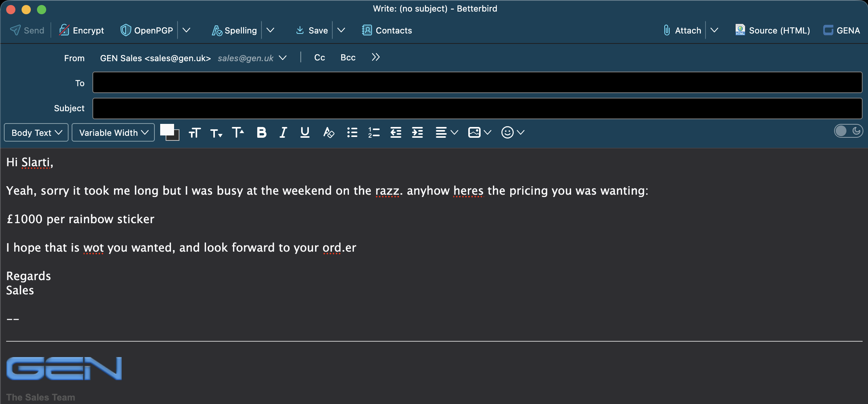Screen dimensions: 868x404
Task: Remove text styling with eraser icon
Action: click(x=328, y=133)
